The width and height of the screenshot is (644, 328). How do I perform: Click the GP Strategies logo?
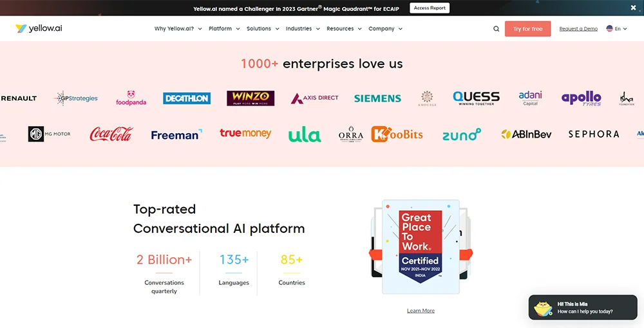(x=76, y=98)
